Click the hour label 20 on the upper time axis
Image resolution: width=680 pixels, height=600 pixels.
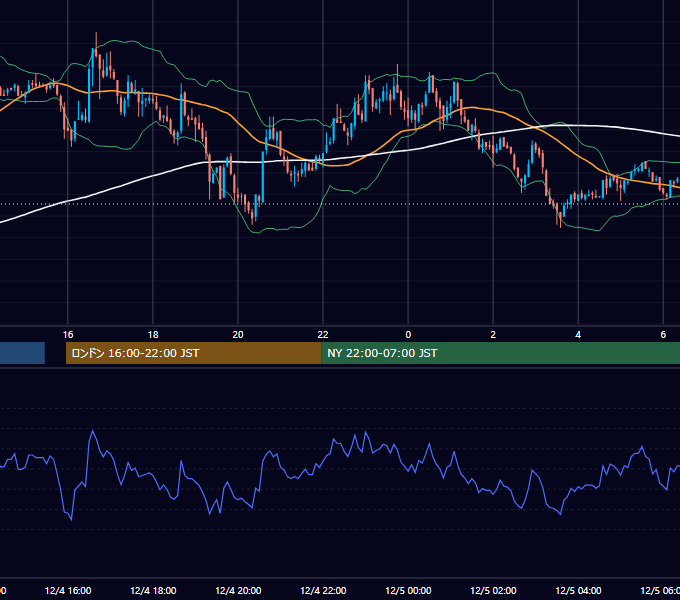238,335
